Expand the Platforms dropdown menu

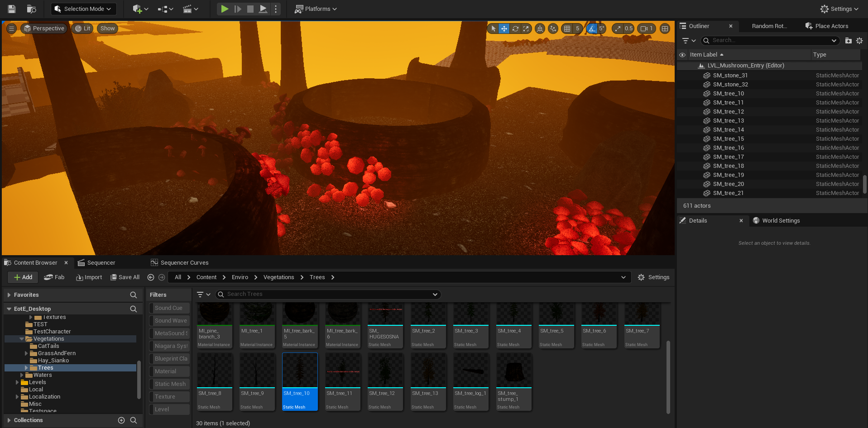point(316,9)
